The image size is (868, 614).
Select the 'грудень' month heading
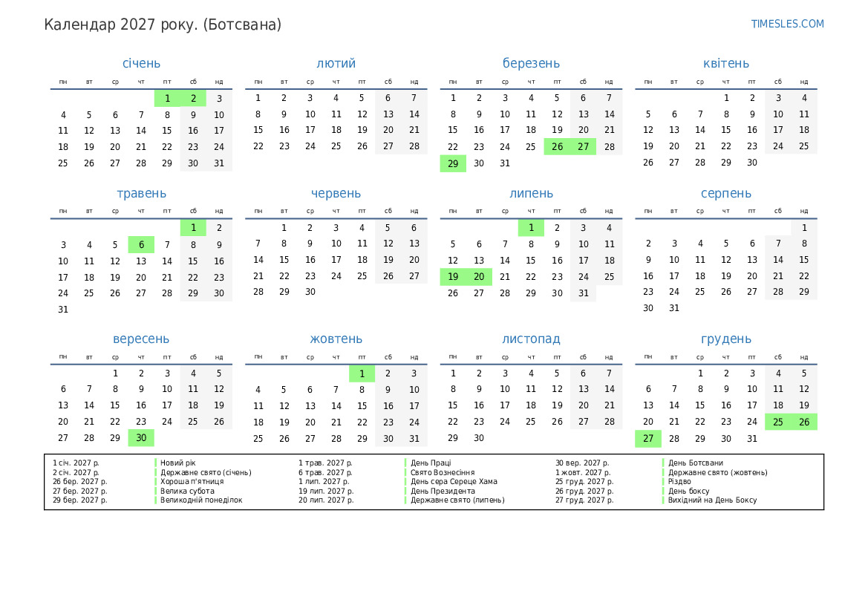[x=725, y=339]
